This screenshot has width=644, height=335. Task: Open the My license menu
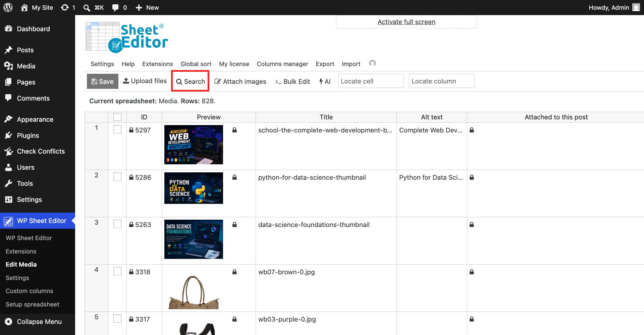coord(234,64)
